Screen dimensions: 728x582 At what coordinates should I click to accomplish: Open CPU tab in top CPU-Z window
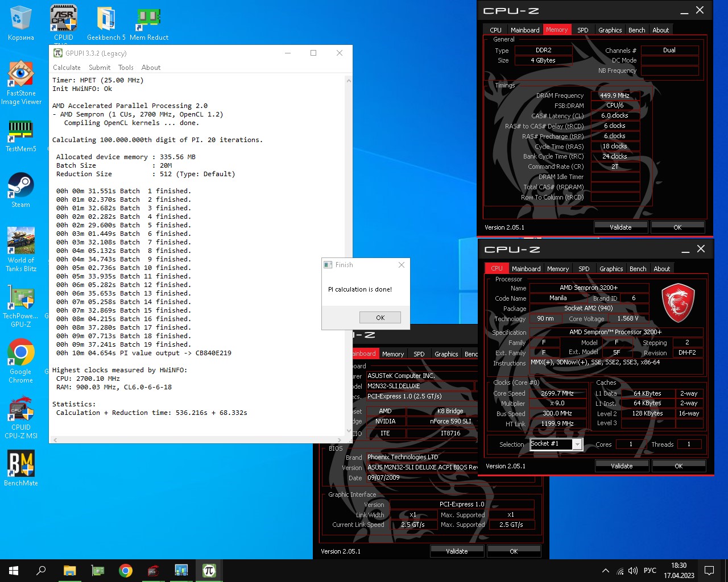495,30
